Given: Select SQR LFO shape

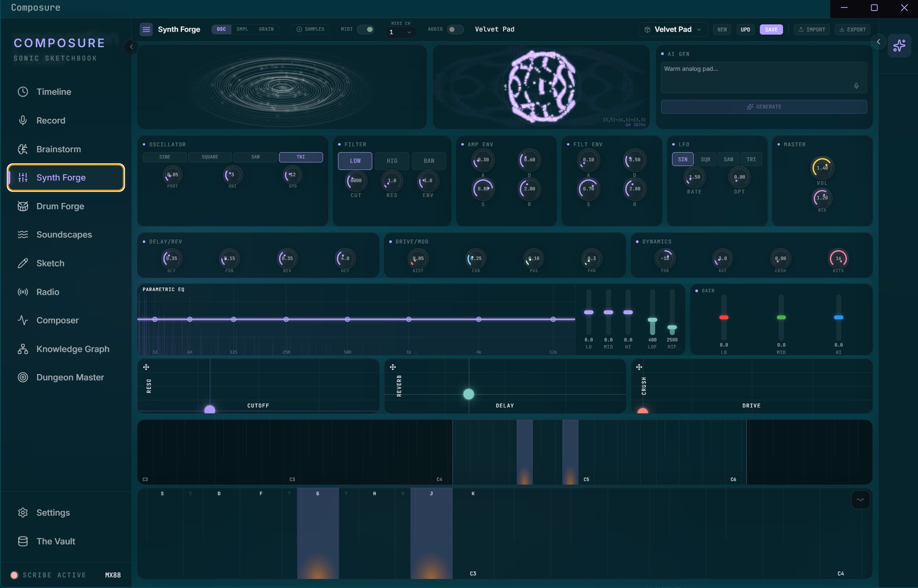Looking at the screenshot, I should [x=705, y=159].
